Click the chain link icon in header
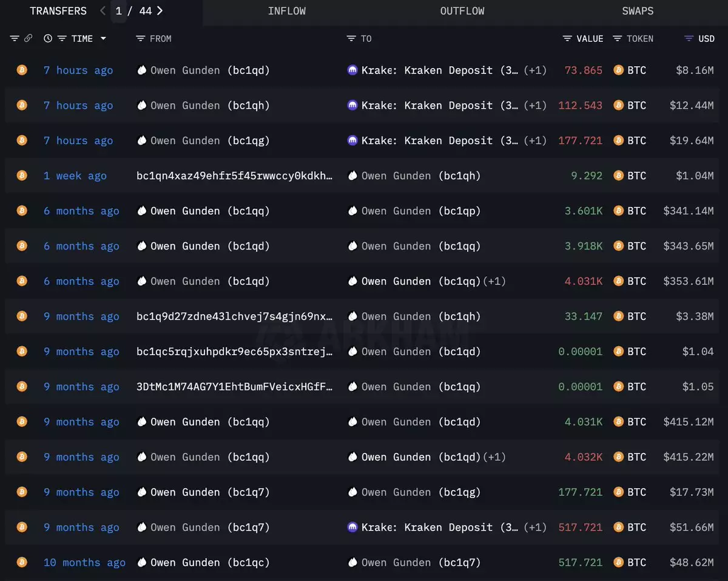Image resolution: width=728 pixels, height=581 pixels. pyautogui.click(x=28, y=38)
